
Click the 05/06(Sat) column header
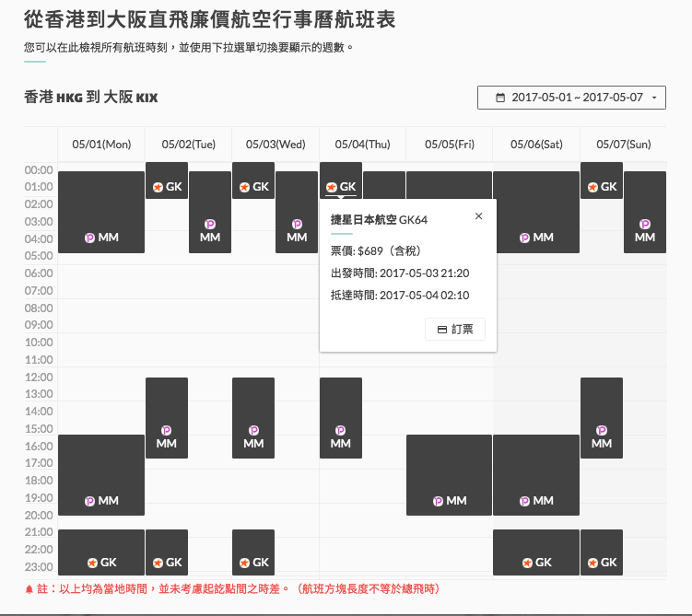[x=536, y=145]
